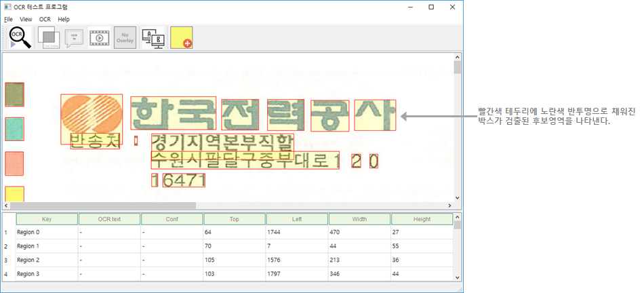Click the horizontal scrollbar left arrow
The width and height of the screenshot is (644, 293).
(6, 206)
